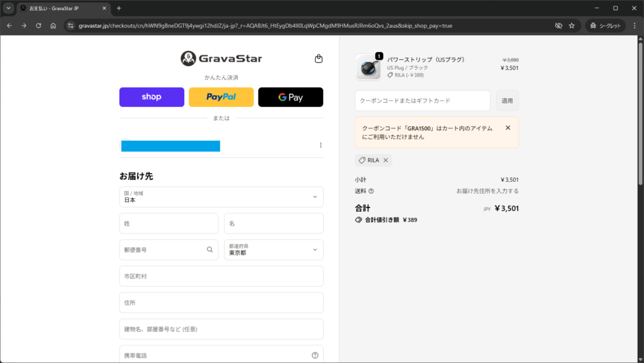Pay with the PayPal button
Image resolution: width=644 pixels, height=363 pixels.
pyautogui.click(x=221, y=97)
